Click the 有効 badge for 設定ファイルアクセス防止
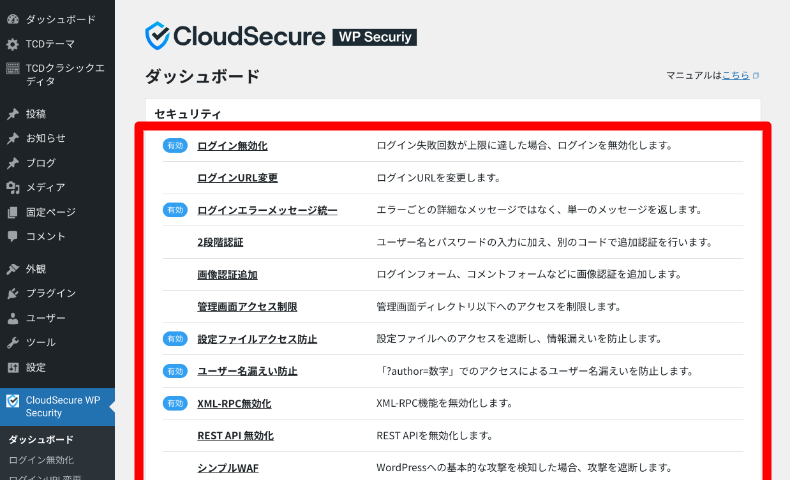The height and width of the screenshot is (480, 790). click(175, 339)
